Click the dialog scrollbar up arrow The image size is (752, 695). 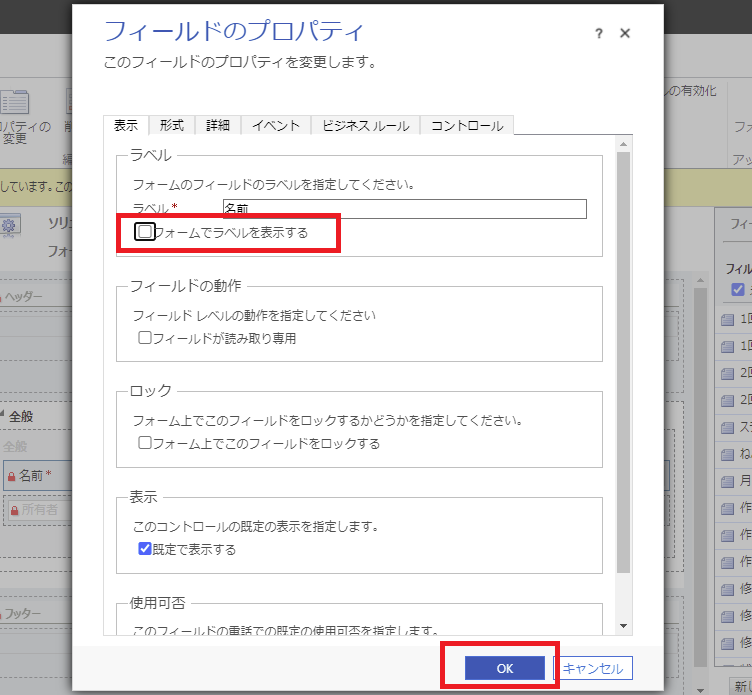pyautogui.click(x=623, y=144)
